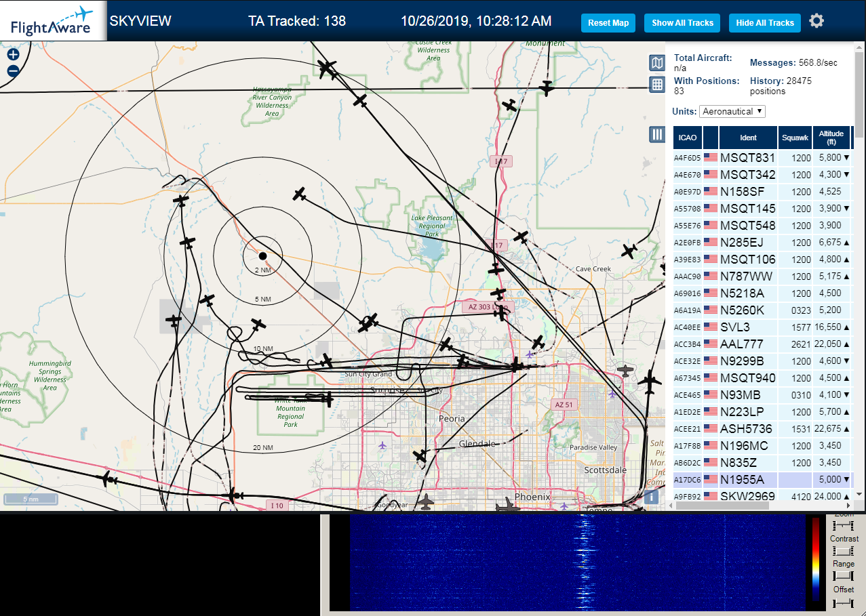This screenshot has width=866, height=616.
Task: Zoom out the map with minus button
Action: pyautogui.click(x=13, y=70)
